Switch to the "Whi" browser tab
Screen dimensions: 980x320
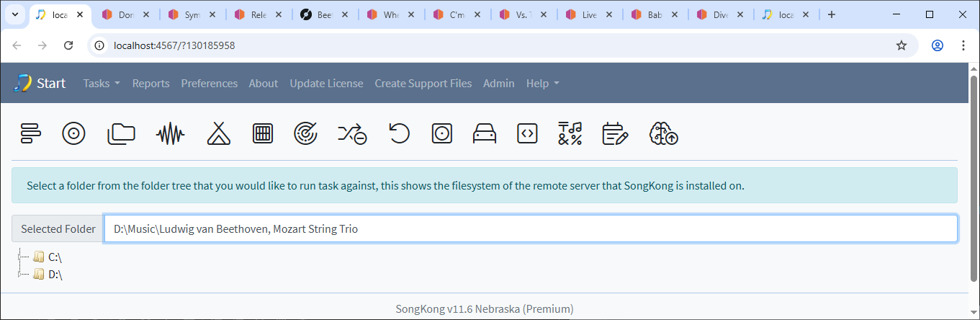point(392,14)
